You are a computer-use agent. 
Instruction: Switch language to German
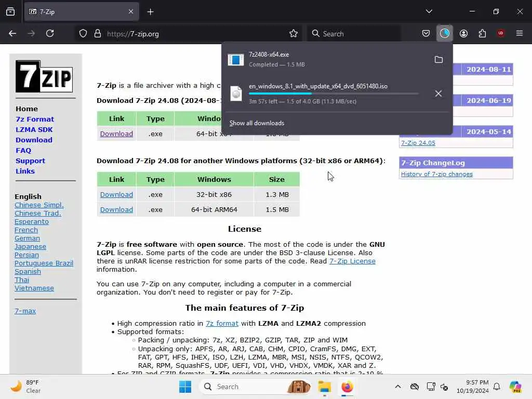pyautogui.click(x=27, y=238)
